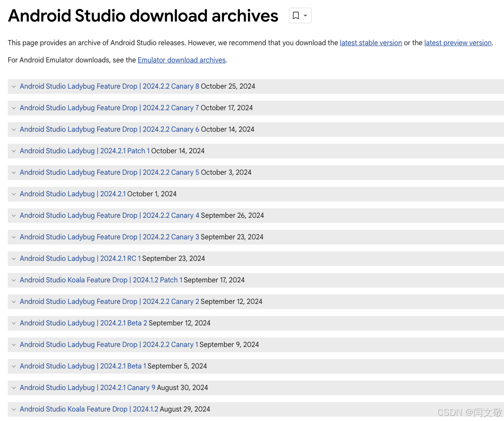Expand the chevron for 2024.2.2 Canary 2
Image resolution: width=504 pixels, height=421 pixels.
pos(13,302)
